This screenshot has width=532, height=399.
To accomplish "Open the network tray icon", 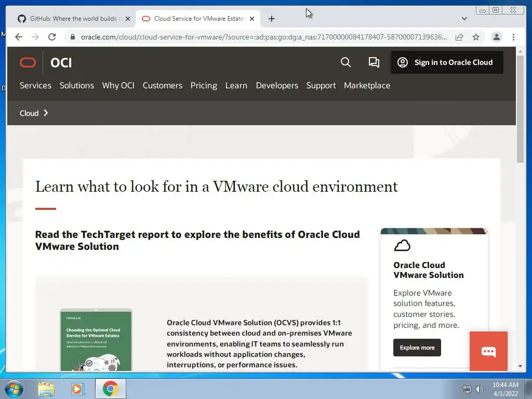I will (467, 390).
